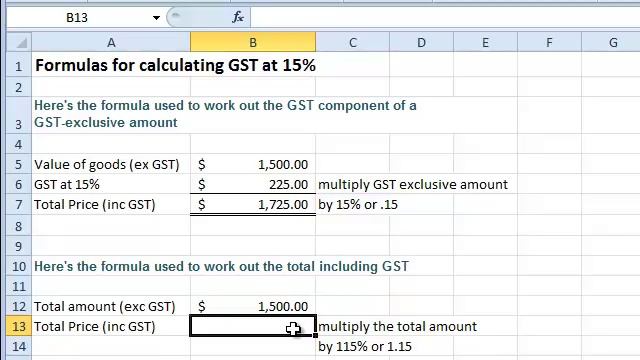Click title 'Formulas for calculating GST at 15%'
This screenshot has height=360, width=640.
175,65
